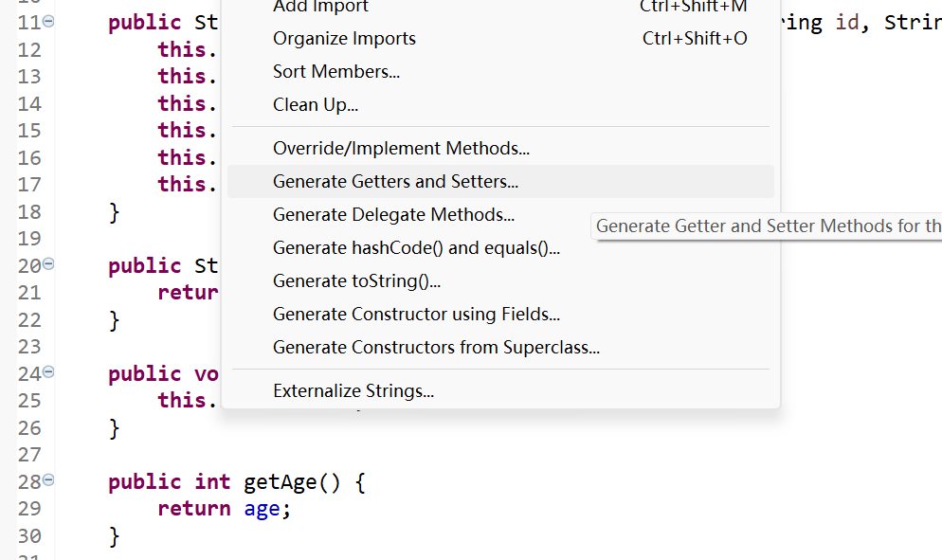Toggle the fold marker at line 24
This screenshot has width=942, height=560.
[x=48, y=372]
